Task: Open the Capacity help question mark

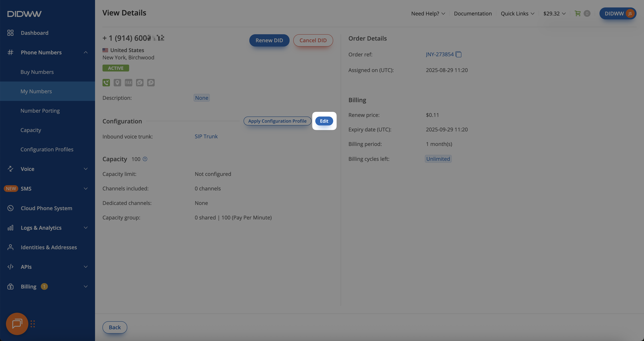Action: (145, 159)
